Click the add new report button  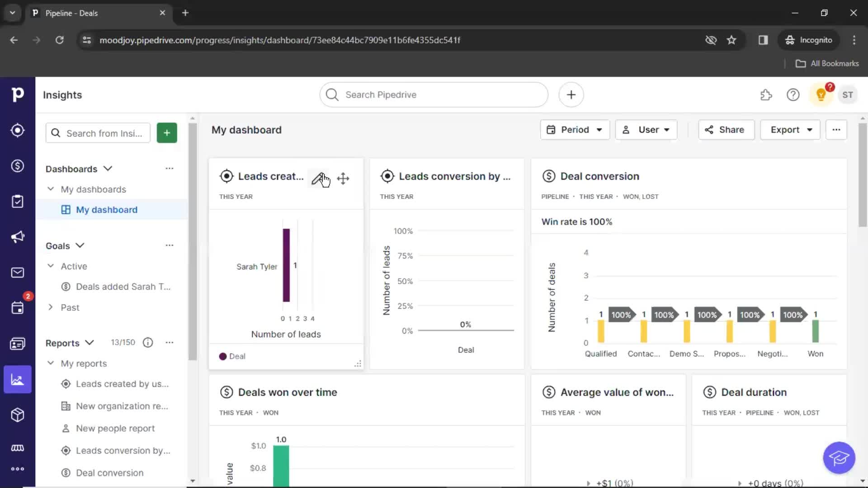click(x=166, y=132)
